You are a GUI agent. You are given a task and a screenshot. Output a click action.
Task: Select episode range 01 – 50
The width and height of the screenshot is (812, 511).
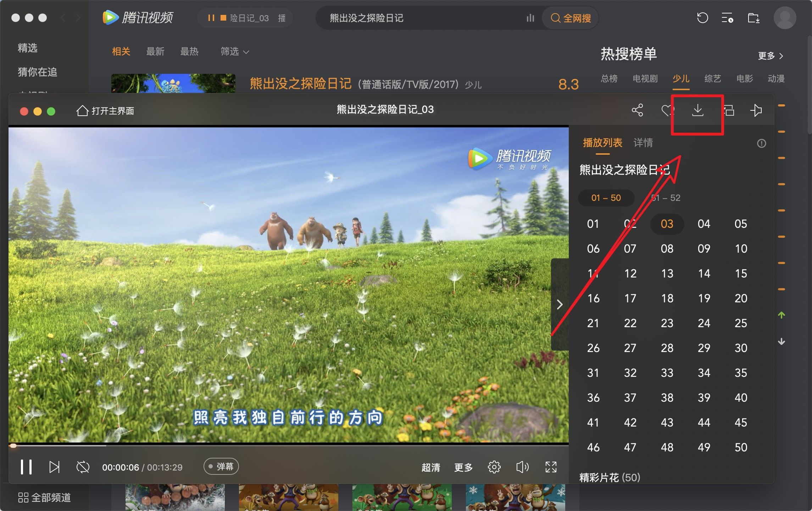click(x=606, y=198)
